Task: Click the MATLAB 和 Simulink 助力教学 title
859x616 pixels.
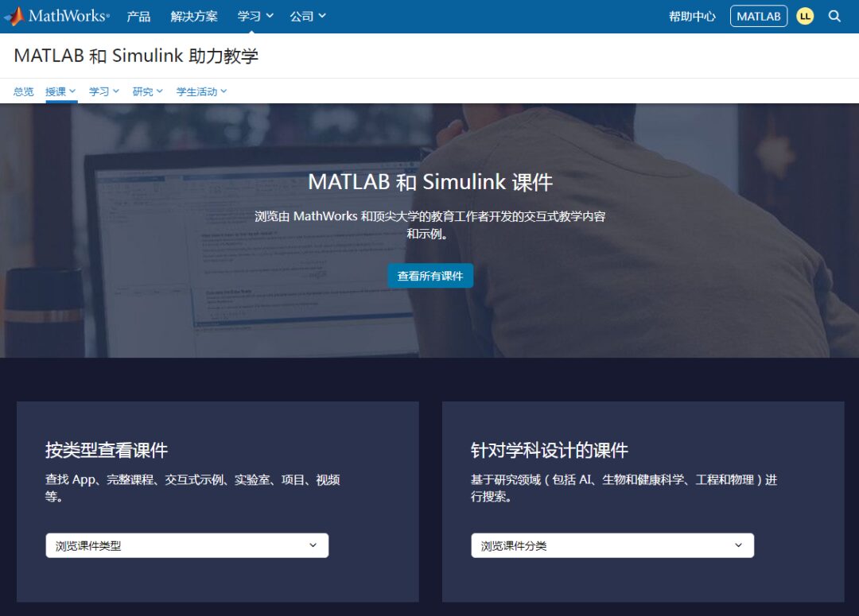Action: click(x=136, y=56)
